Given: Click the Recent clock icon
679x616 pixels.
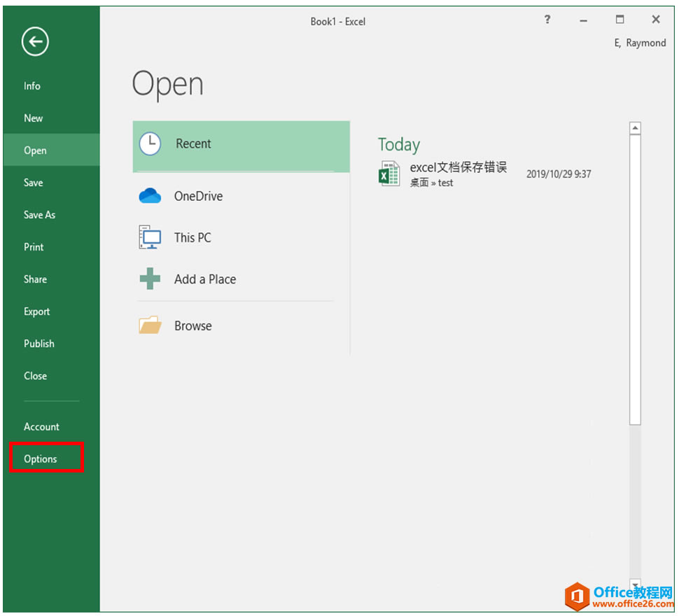Looking at the screenshot, I should 150,143.
